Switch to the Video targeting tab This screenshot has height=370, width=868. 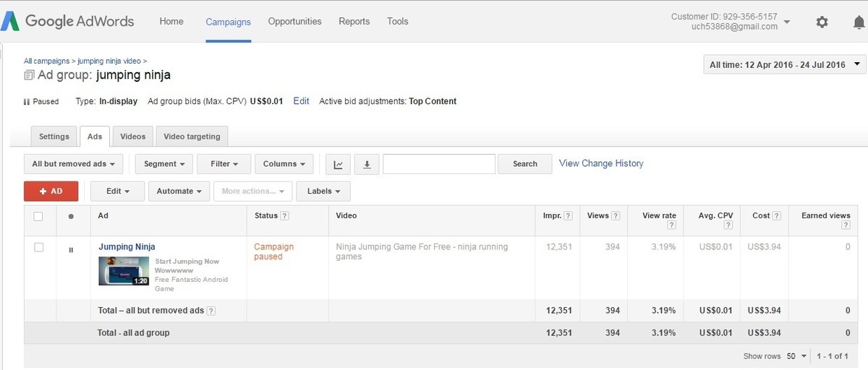(x=192, y=136)
